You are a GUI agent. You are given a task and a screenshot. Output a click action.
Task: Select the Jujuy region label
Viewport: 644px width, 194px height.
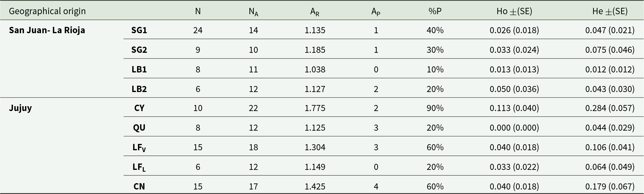tap(20, 108)
